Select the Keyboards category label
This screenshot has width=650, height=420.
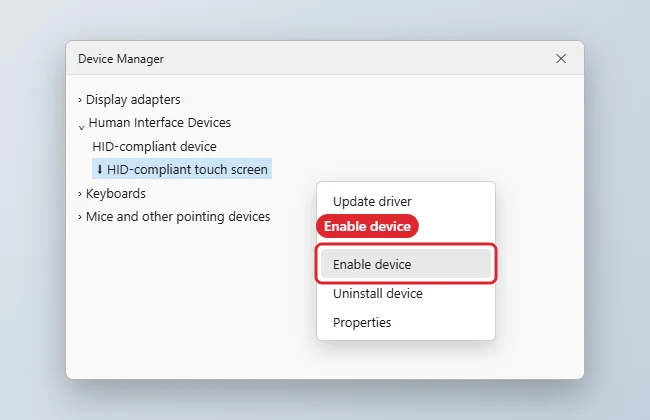coord(116,194)
